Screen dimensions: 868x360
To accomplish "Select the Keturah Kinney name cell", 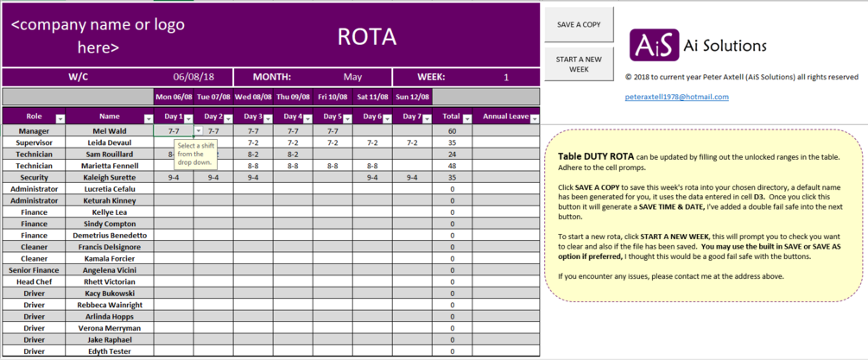I will [110, 201].
